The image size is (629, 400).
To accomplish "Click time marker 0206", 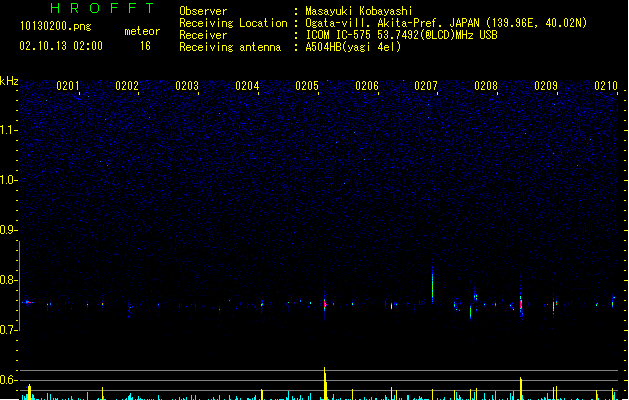I will click(367, 86).
